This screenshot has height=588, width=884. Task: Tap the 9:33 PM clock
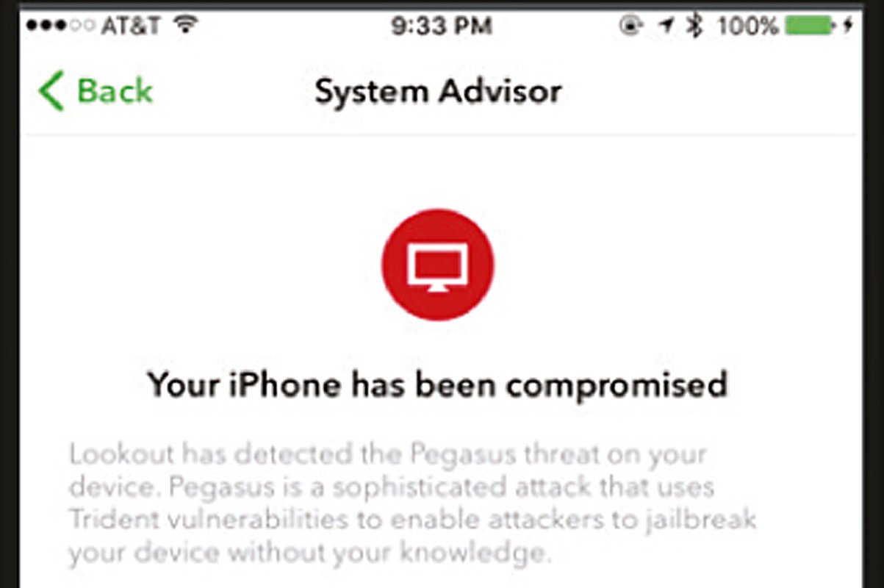[x=441, y=26]
